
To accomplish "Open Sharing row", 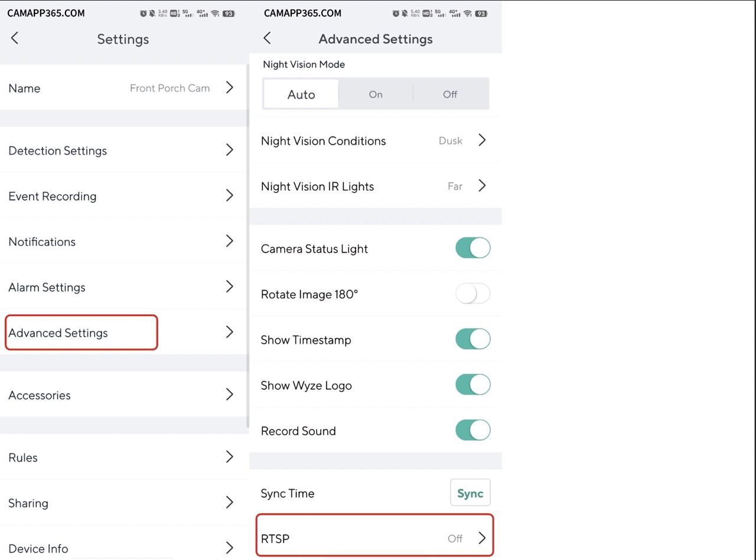I will (x=123, y=503).
